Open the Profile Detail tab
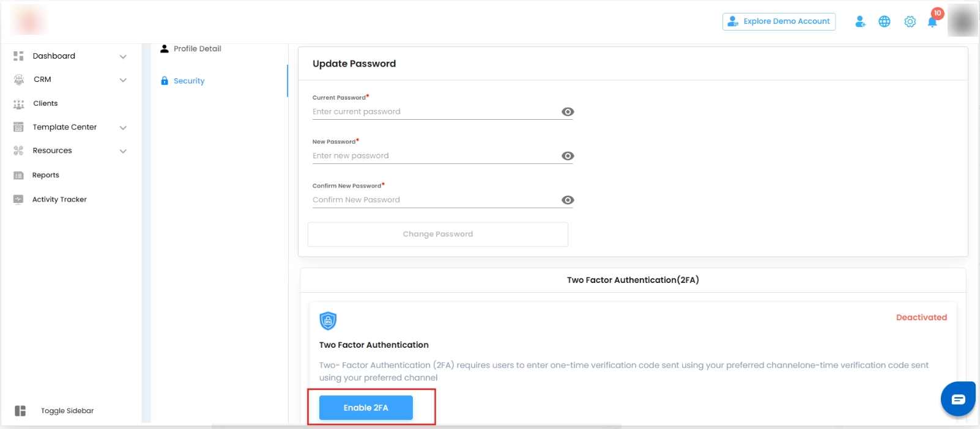 [197, 49]
